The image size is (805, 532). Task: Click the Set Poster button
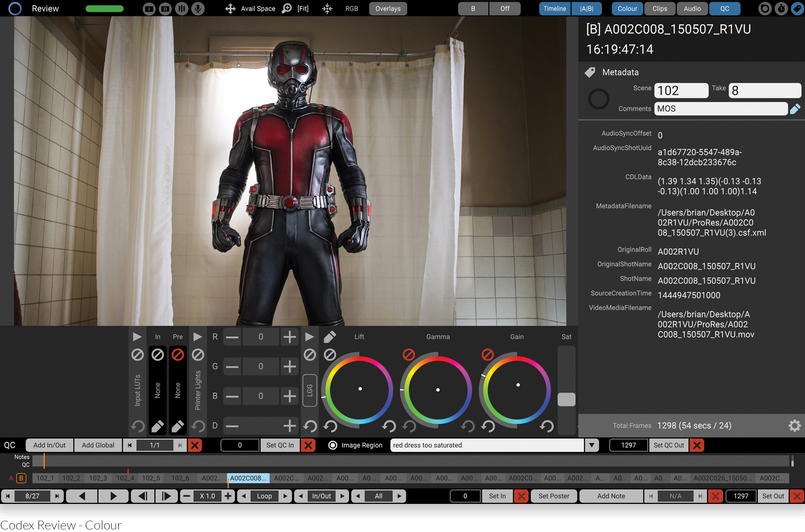(x=554, y=496)
